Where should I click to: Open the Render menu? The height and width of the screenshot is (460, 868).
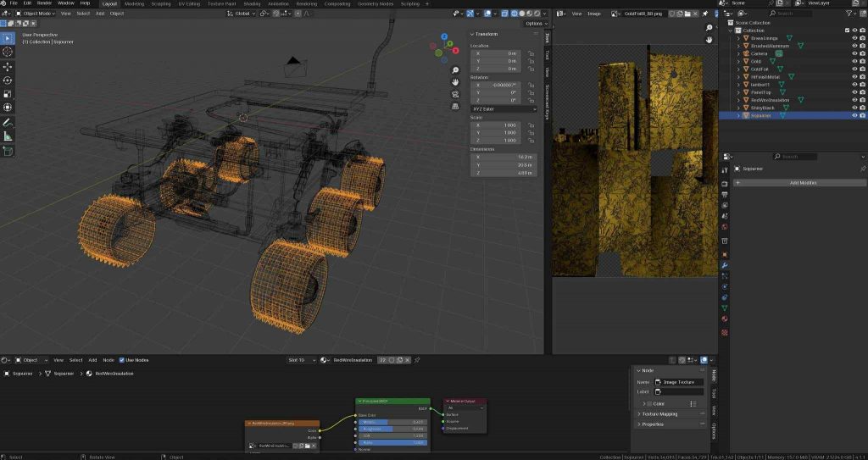[44, 3]
